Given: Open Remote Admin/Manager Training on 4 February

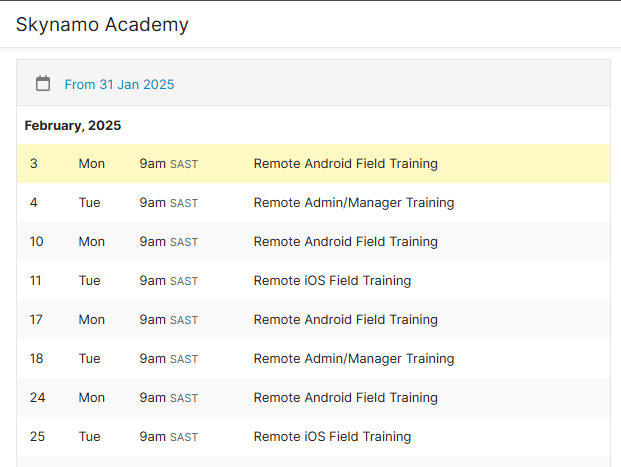Looking at the screenshot, I should (x=353, y=203).
